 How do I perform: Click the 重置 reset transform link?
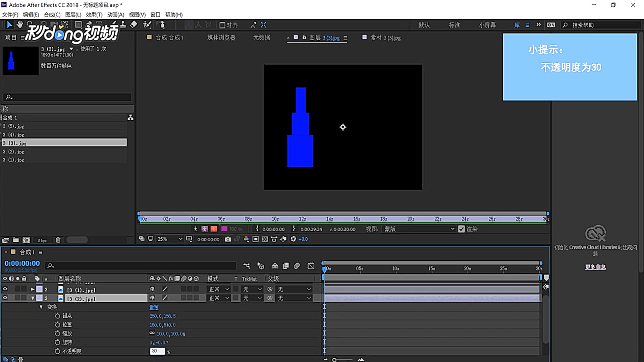coord(154,307)
